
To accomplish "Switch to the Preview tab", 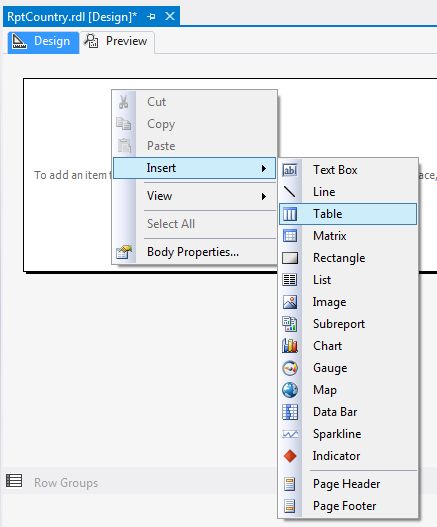I will tap(116, 41).
